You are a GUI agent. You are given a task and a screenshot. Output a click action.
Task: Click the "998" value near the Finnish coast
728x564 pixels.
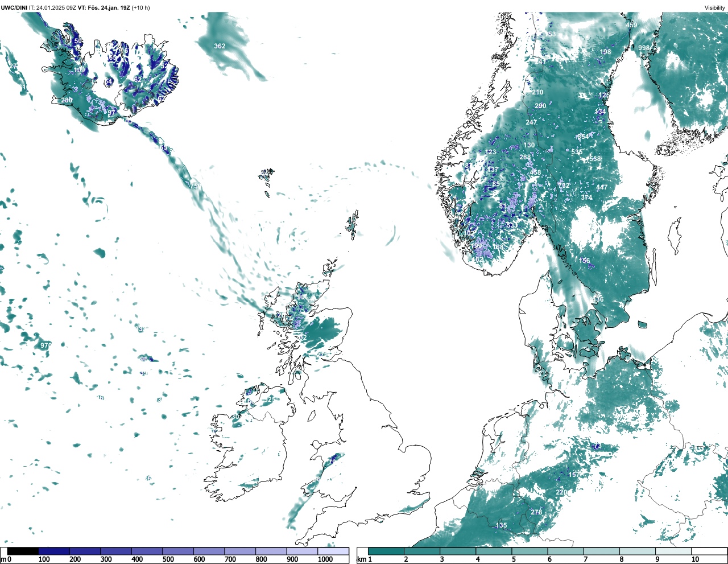pos(644,48)
